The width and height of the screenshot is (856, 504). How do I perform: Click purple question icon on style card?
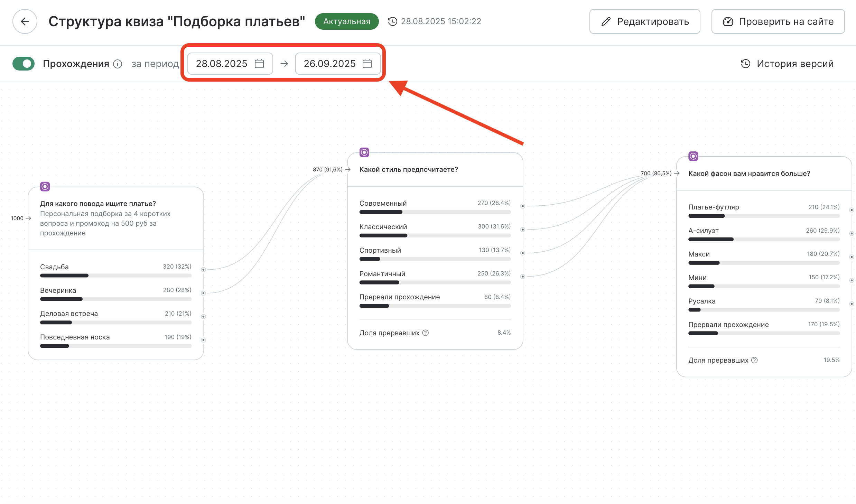point(364,152)
